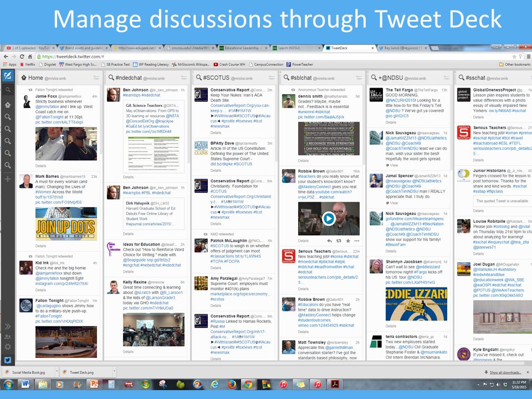Open Other bookmarks folder
Screen dimensions: 532x399
tap(515, 64)
